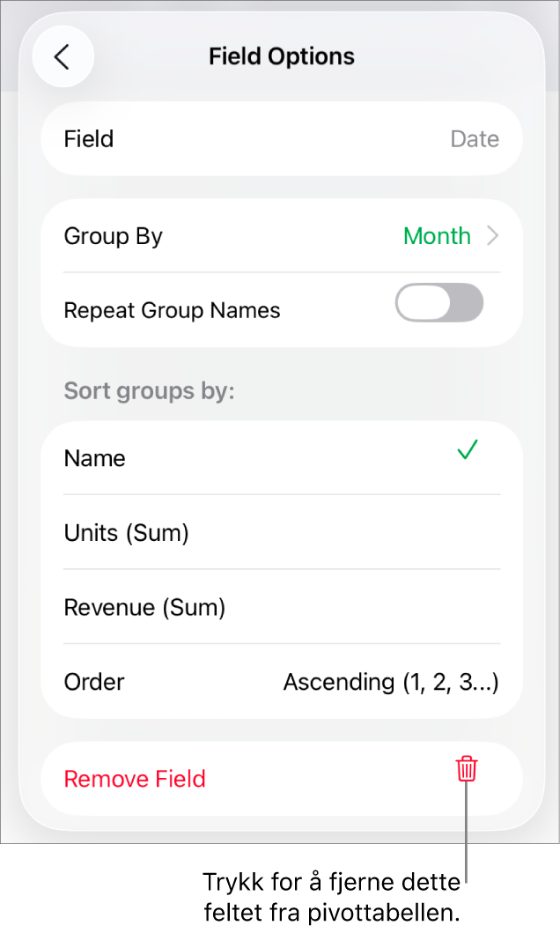
Task: Tap Remove Field to delete the field
Action: 135,779
